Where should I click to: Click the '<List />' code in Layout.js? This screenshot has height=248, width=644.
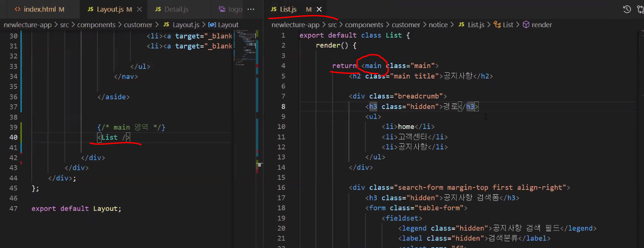click(x=113, y=138)
